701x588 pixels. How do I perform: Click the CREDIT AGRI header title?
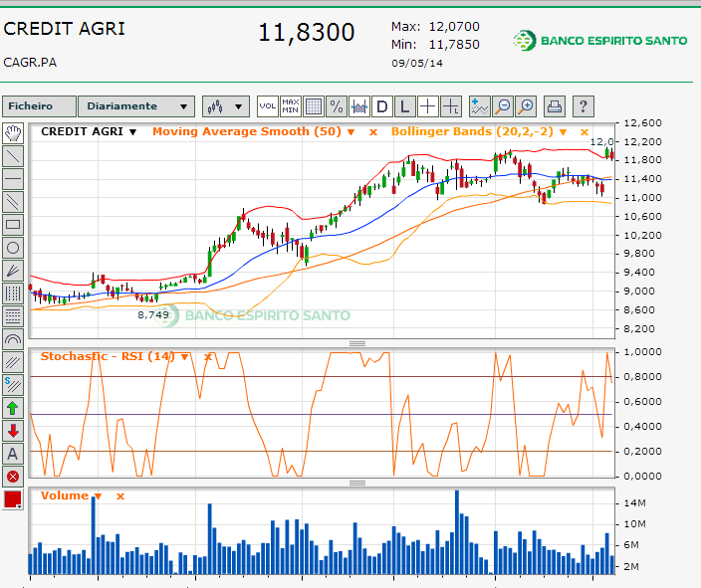64,29
